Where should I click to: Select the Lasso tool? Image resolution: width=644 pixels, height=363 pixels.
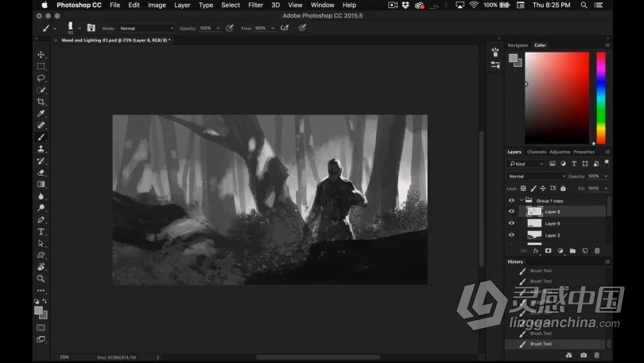[41, 78]
